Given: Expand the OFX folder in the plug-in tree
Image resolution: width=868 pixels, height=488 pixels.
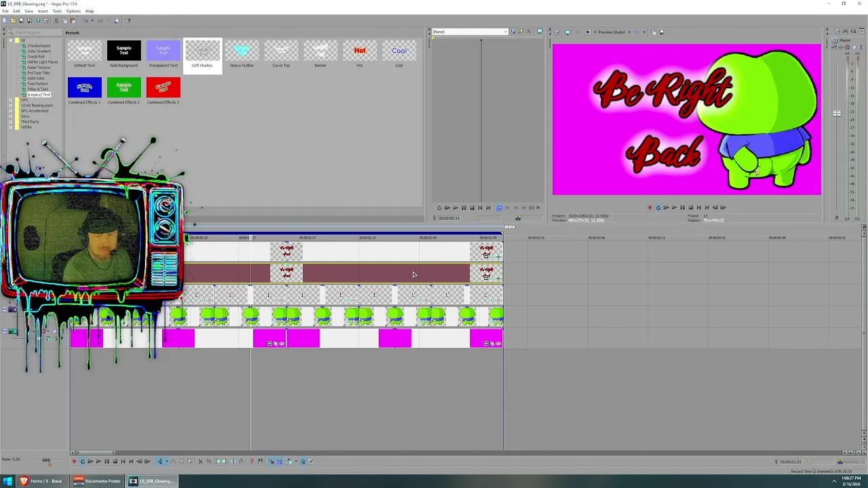Looking at the screenshot, I should coord(11,100).
